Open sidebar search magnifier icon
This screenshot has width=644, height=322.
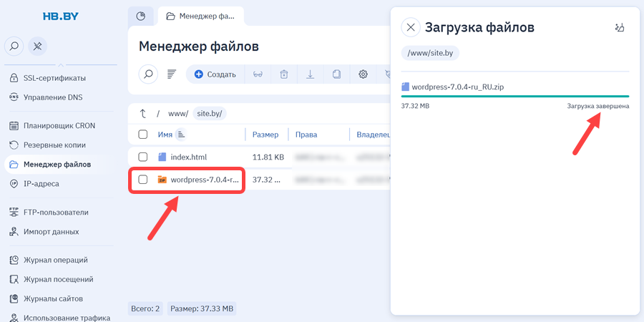[14, 47]
